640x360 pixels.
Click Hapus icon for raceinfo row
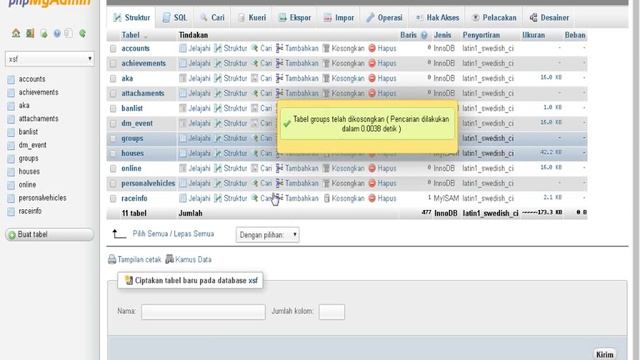[x=372, y=198]
